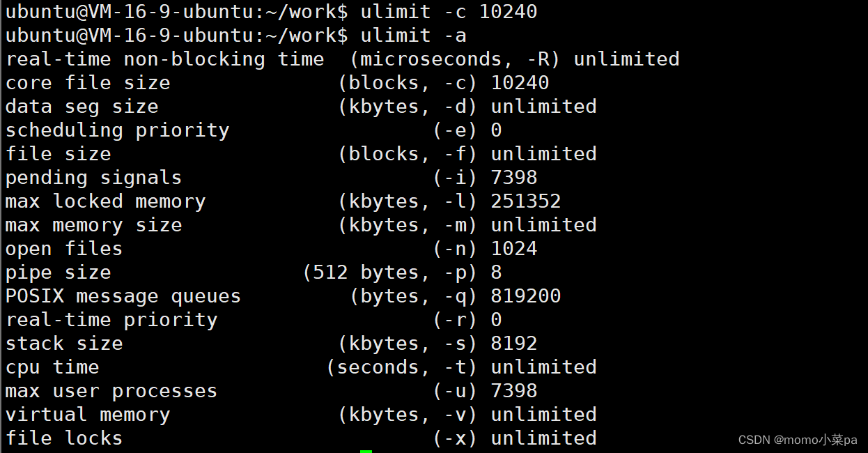
Task: Click the 'ulimit -c 10240' command text
Action: [449, 12]
